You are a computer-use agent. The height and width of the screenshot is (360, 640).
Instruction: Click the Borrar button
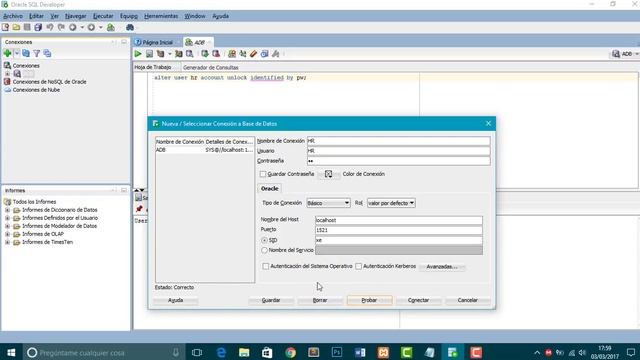click(320, 300)
